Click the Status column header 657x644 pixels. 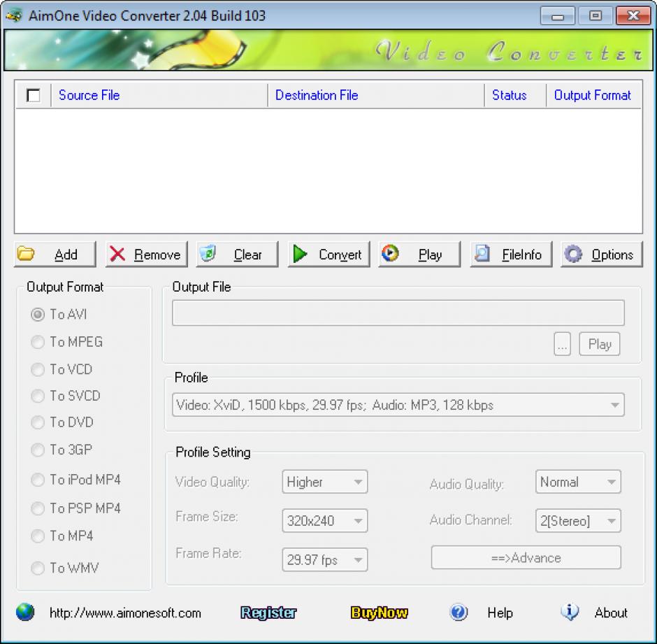[515, 95]
